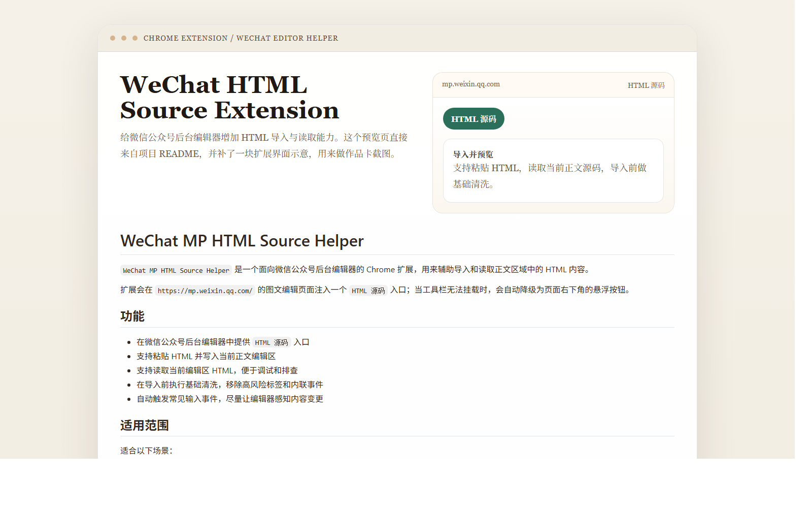
Task: Open the https://mp.weixin.qq.com/ inline code URL
Action: pyautogui.click(x=205, y=291)
